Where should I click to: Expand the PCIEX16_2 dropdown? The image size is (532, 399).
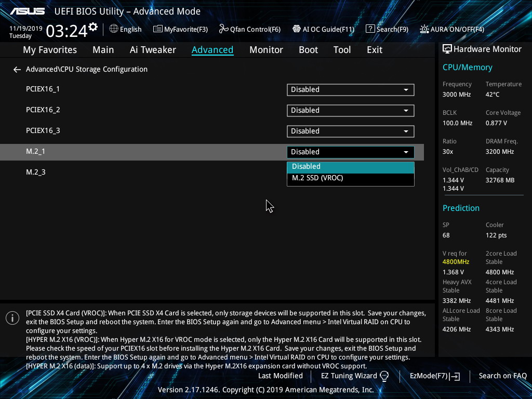point(351,111)
